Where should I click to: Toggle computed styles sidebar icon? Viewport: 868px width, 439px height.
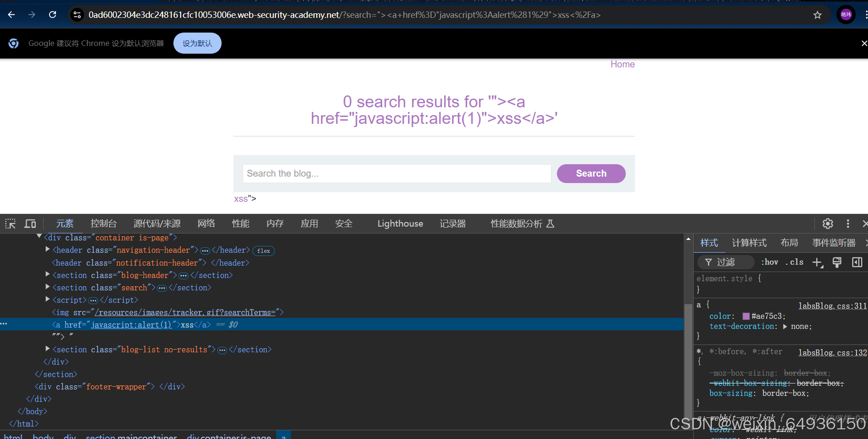(x=857, y=262)
